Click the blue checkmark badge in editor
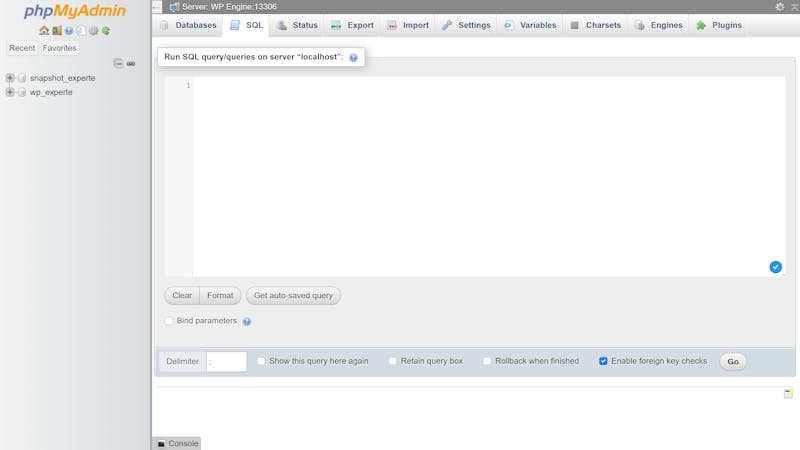Viewport: 800px width, 450px height. (776, 267)
